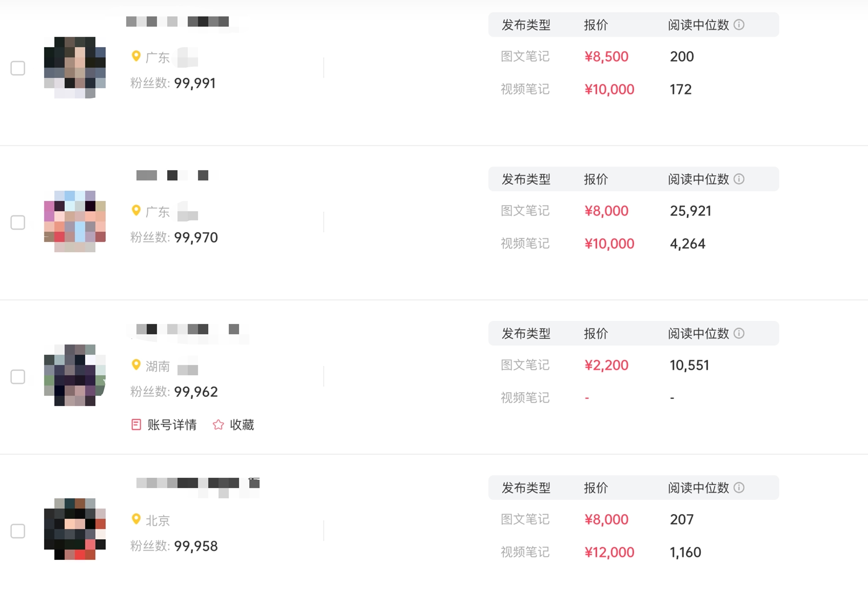Click the star icon next to 收藏
Viewport: 868px width, 607px height.
pyautogui.click(x=218, y=424)
